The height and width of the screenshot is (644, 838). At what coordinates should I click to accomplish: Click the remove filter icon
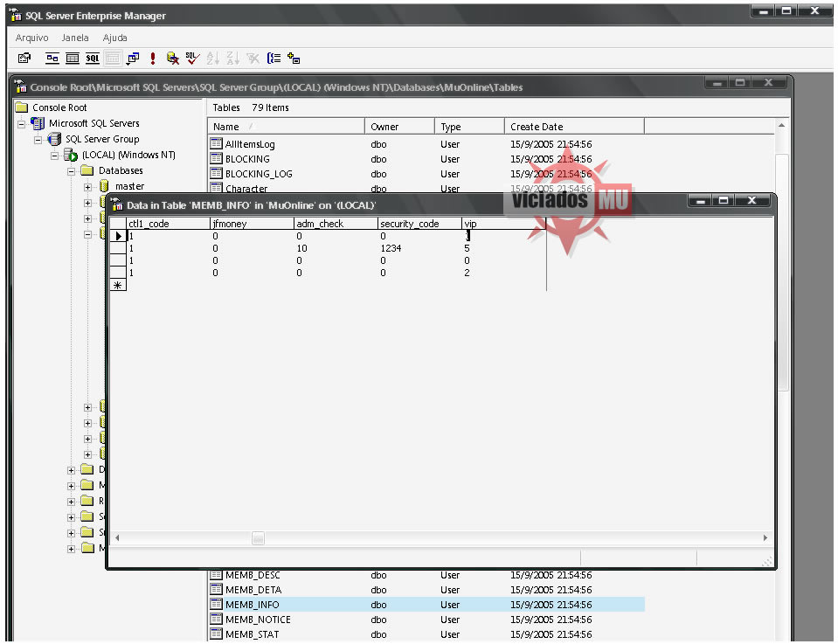pos(253,59)
